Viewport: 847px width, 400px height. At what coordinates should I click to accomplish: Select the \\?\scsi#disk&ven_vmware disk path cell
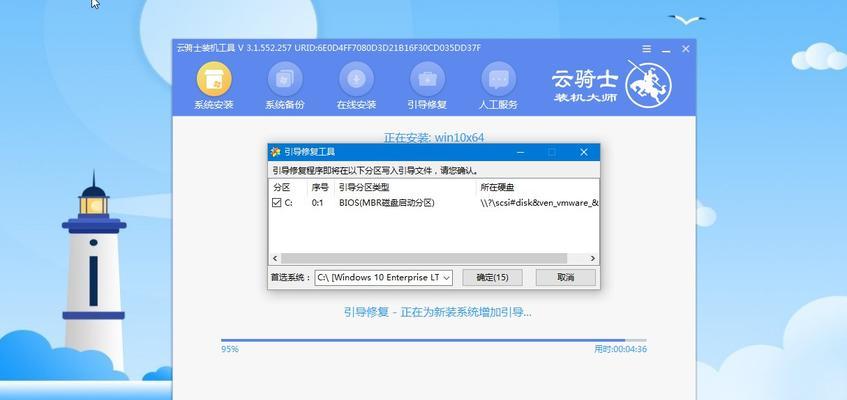tap(539, 203)
